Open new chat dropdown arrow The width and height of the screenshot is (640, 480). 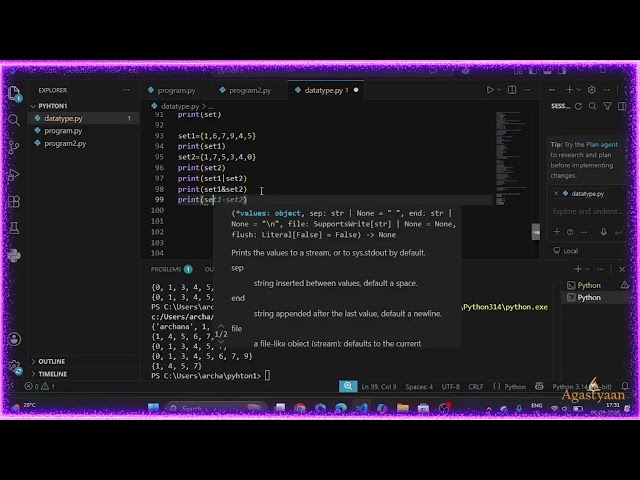click(578, 90)
